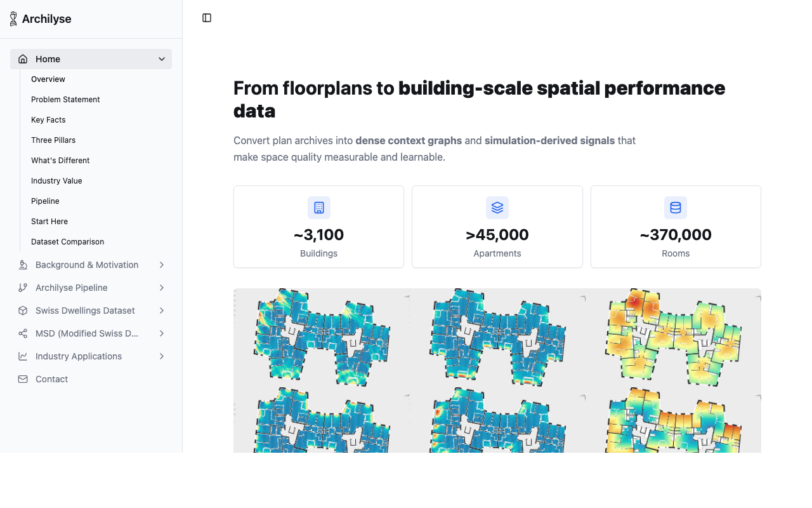This screenshot has height=508, width=812.
Task: Click the floorplan heatmap image
Action: [497, 371]
